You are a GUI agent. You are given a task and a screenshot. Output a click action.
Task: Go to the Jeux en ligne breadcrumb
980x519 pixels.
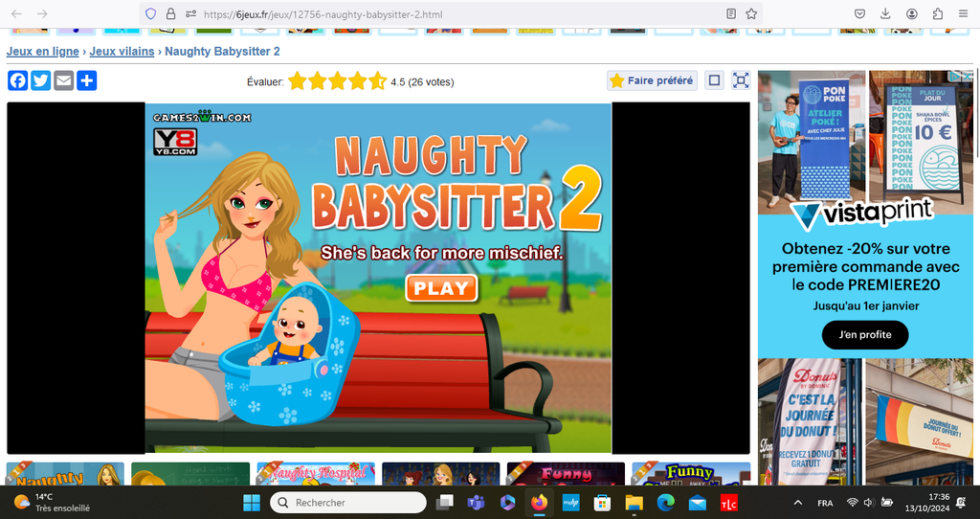click(43, 52)
